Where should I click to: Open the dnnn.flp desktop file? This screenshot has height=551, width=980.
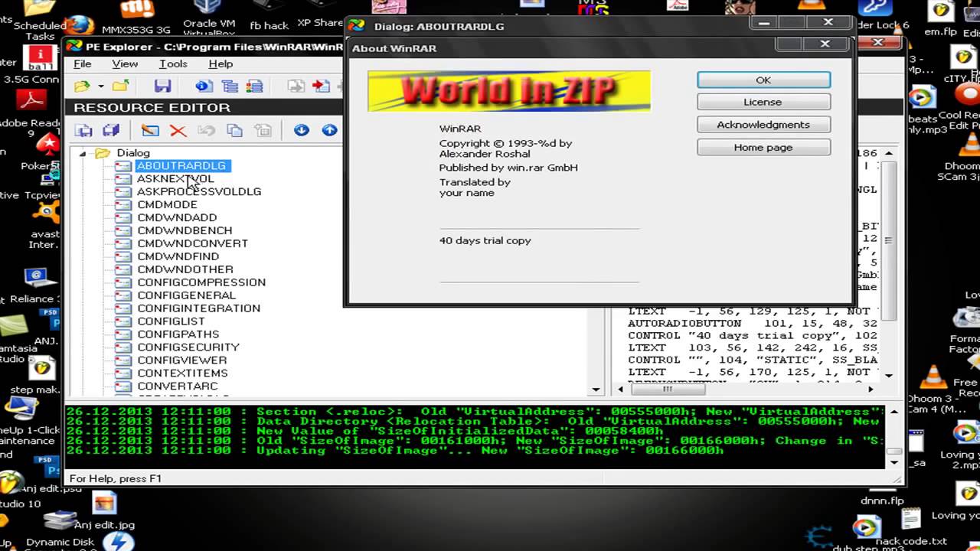[881, 500]
